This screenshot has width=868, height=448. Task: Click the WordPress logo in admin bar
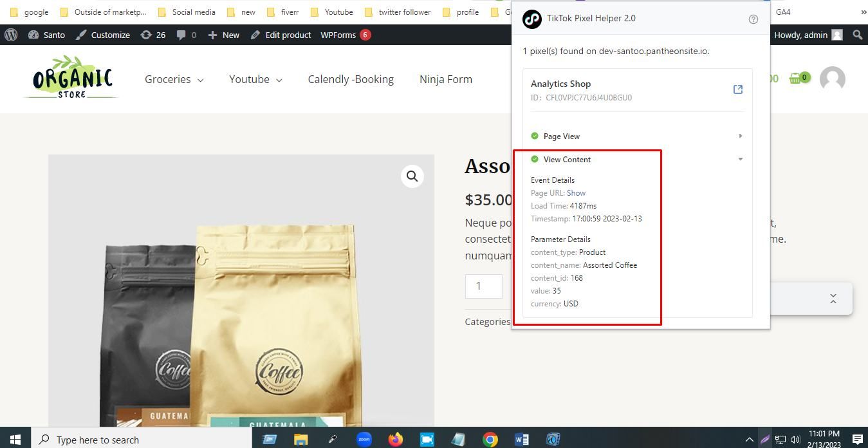tap(11, 35)
